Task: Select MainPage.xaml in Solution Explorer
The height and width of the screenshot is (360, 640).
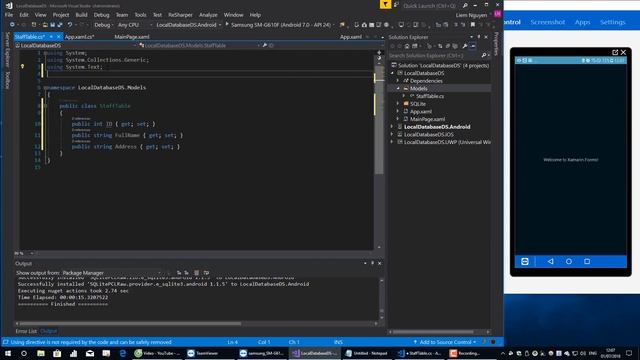Action: pos(427,119)
